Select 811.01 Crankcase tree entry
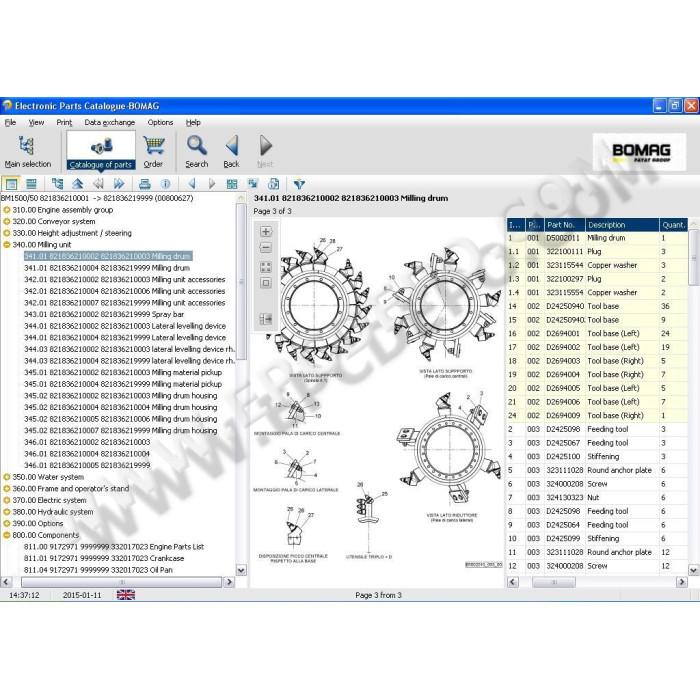 point(104,558)
